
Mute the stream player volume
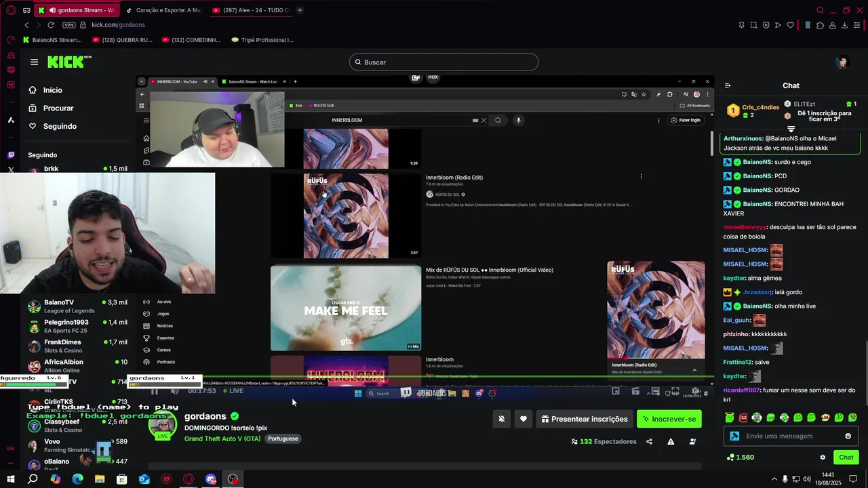point(174,391)
